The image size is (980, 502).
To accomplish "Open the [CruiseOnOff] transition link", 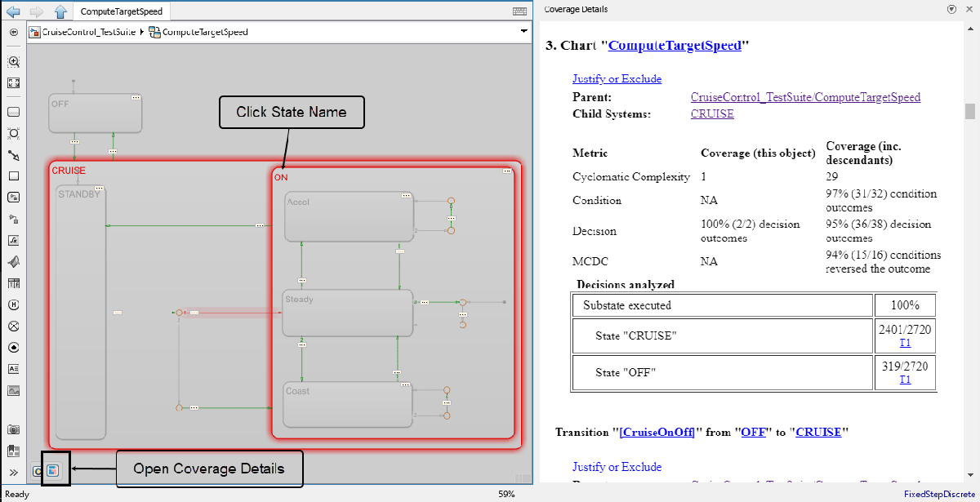I will 657,432.
